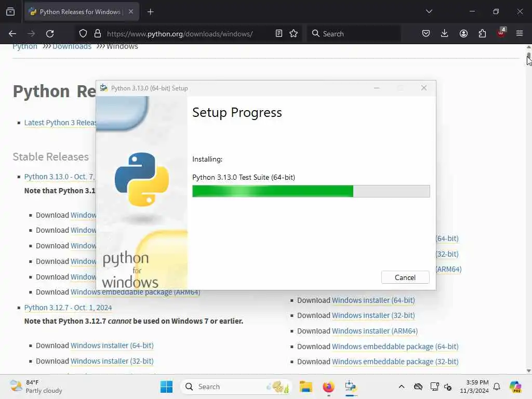
Task: Open the Copilot preview icon
Action: point(515,387)
